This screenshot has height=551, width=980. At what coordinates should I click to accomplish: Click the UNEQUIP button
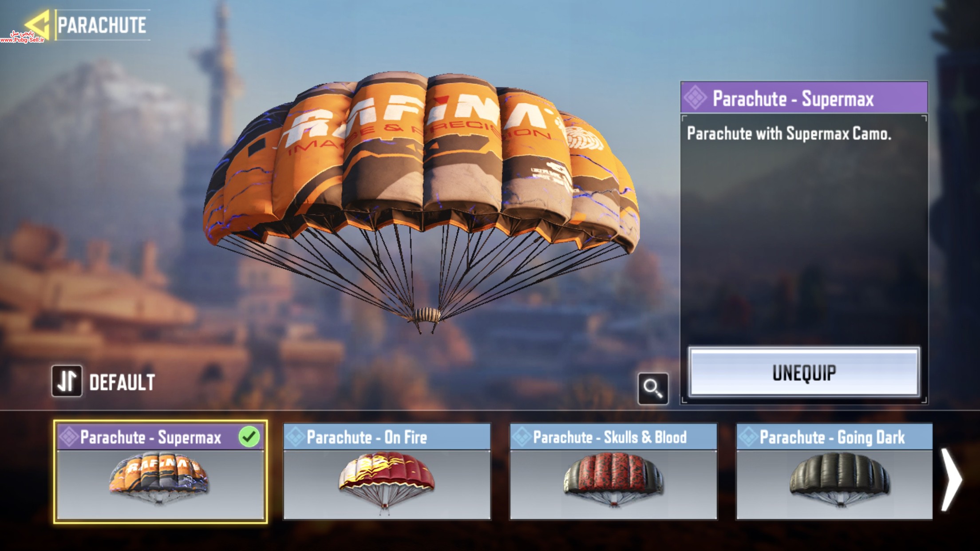click(804, 372)
